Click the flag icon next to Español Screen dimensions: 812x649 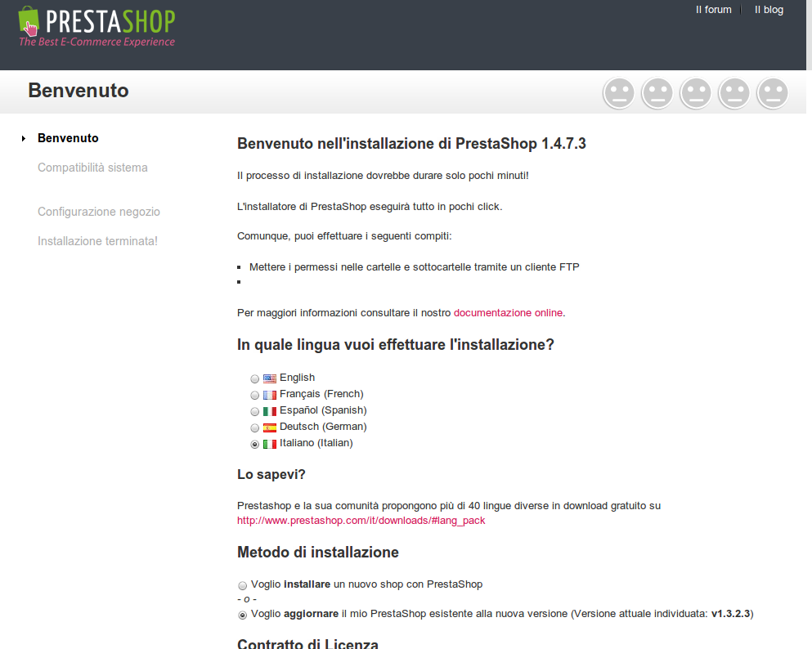coord(269,411)
